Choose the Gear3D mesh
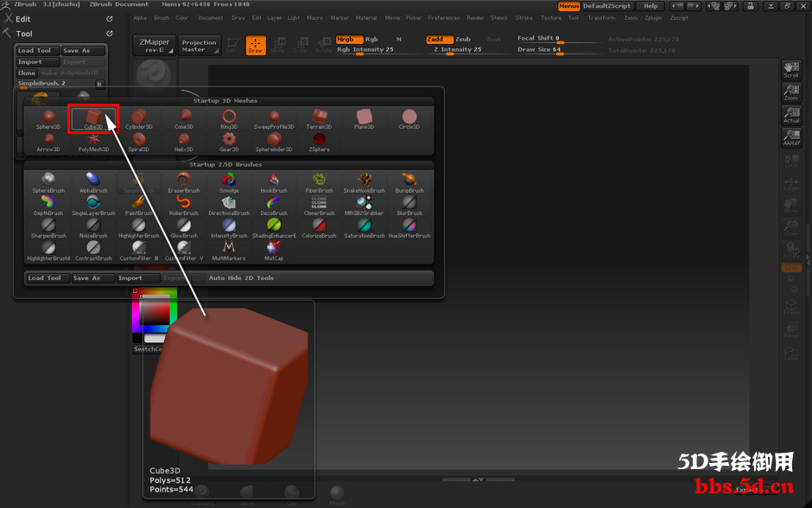Screen dimensions: 812x508 (x=229, y=142)
